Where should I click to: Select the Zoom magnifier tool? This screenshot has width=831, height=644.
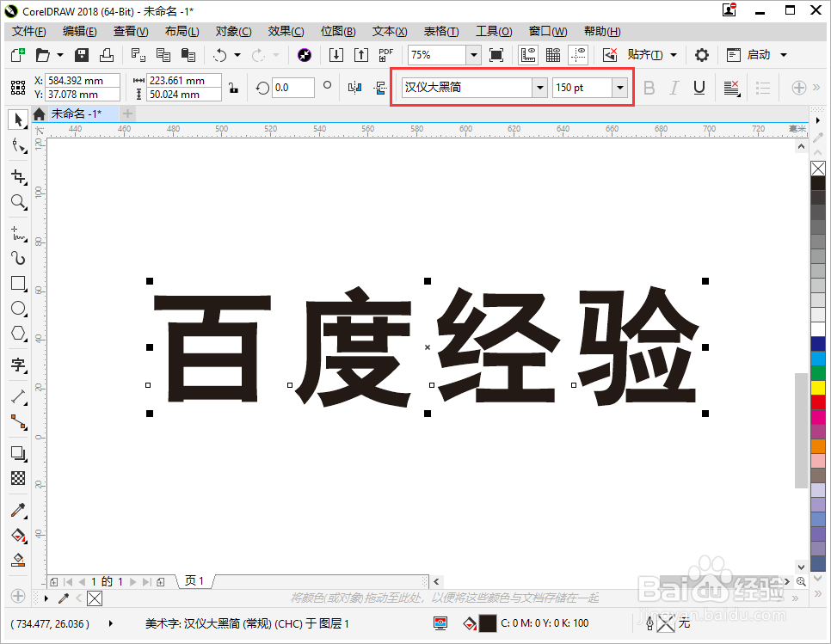pos(19,202)
